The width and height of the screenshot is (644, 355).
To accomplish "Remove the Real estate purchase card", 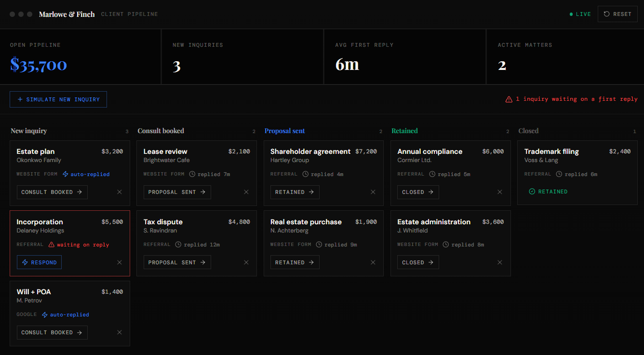I will pos(373,262).
